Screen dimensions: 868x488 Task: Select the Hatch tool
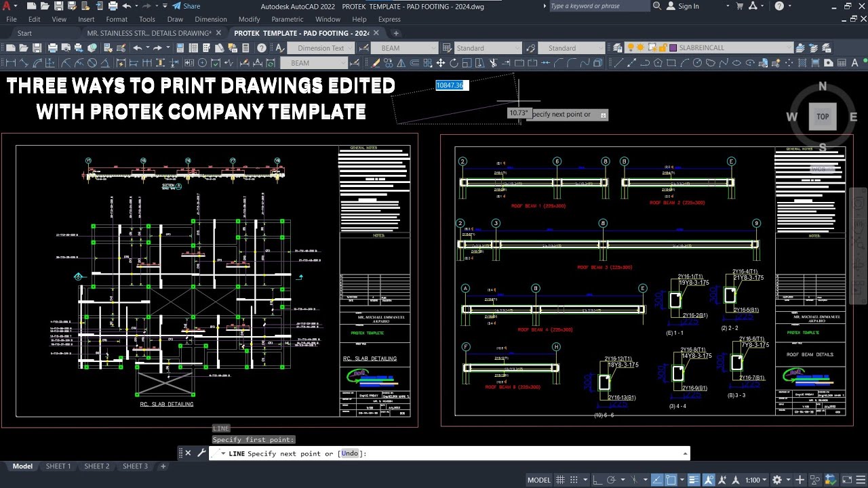(802, 63)
